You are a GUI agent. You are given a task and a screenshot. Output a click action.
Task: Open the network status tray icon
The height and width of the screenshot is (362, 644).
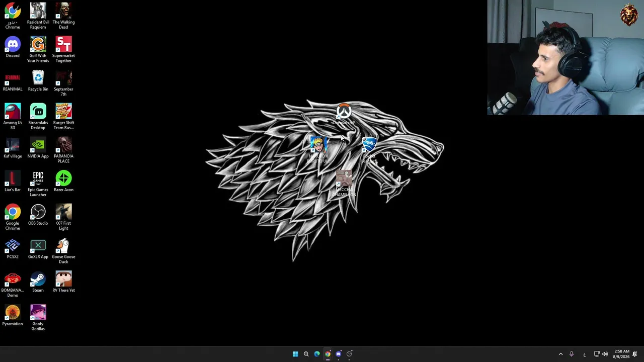point(597,354)
